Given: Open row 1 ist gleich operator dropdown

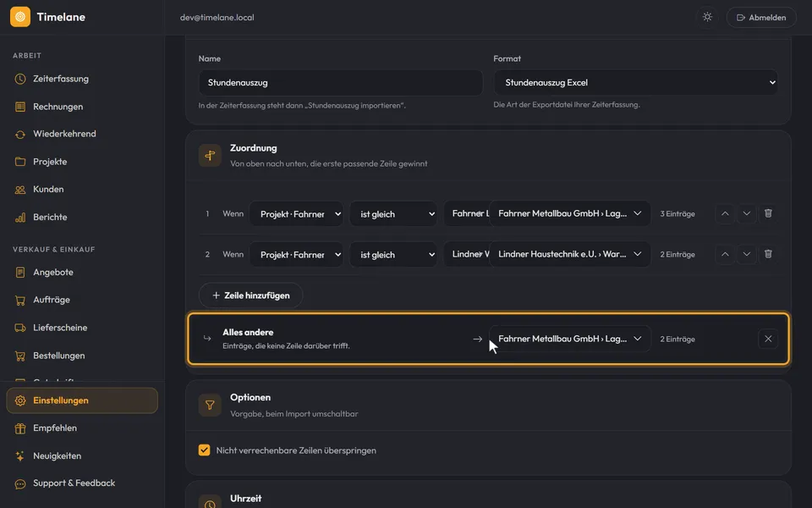Looking at the screenshot, I should [393, 213].
